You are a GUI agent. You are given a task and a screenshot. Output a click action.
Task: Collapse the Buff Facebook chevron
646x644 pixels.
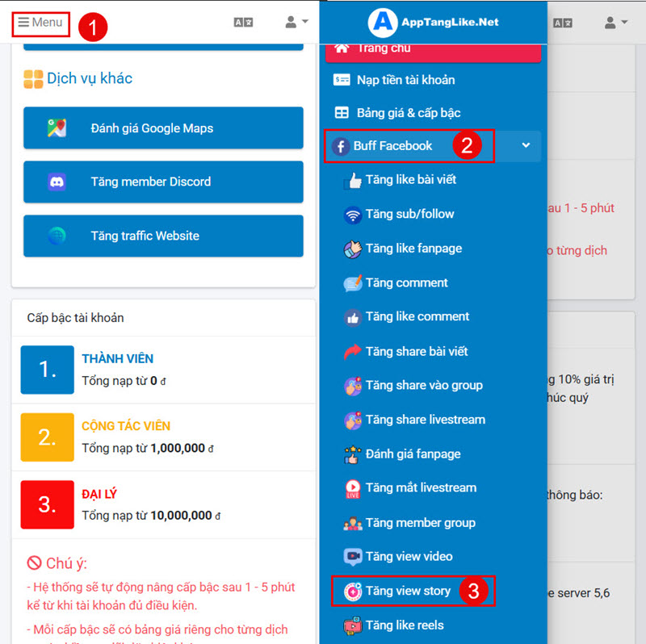526,145
